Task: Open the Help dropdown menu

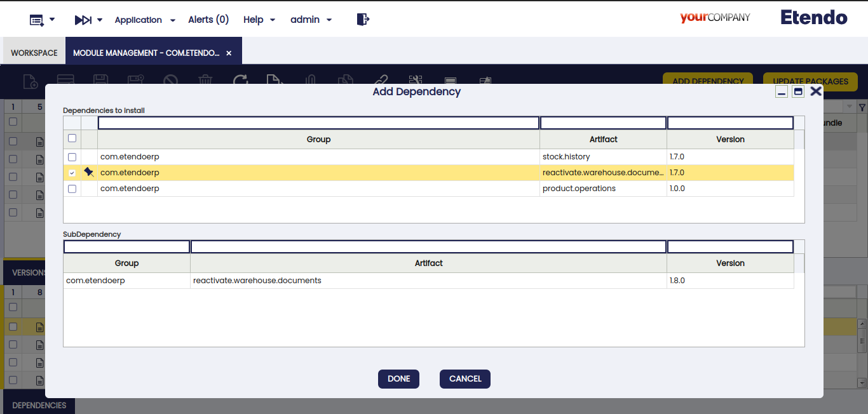Action: (x=259, y=20)
